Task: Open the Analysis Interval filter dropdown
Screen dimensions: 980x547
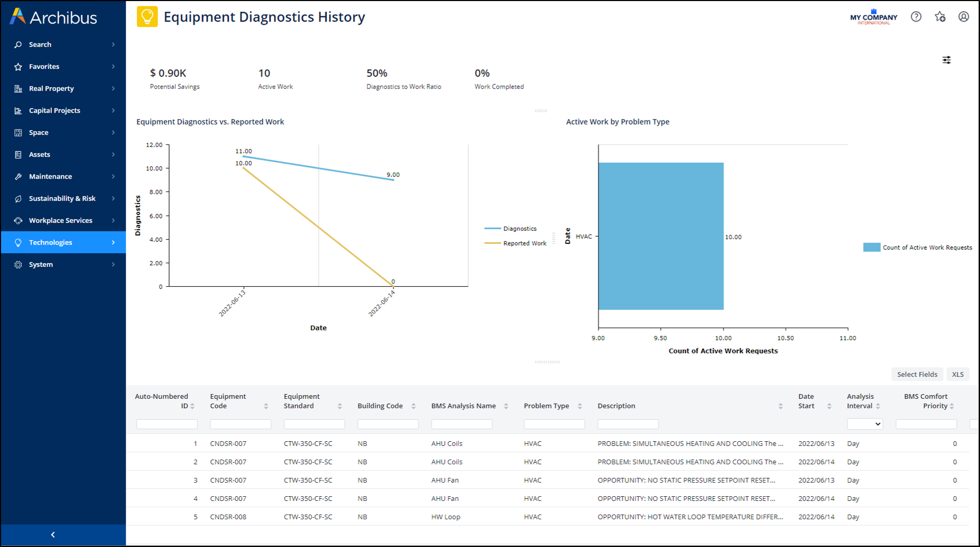Action: 865,424
